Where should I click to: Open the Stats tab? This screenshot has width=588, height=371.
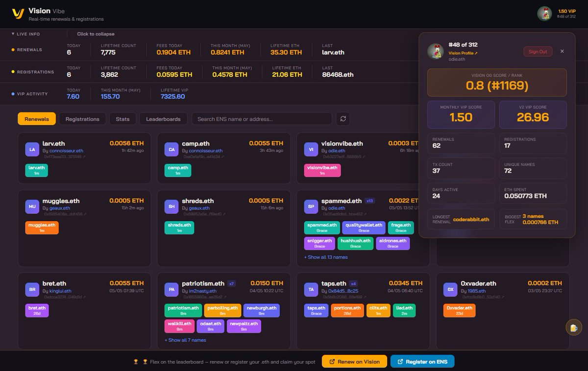122,118
